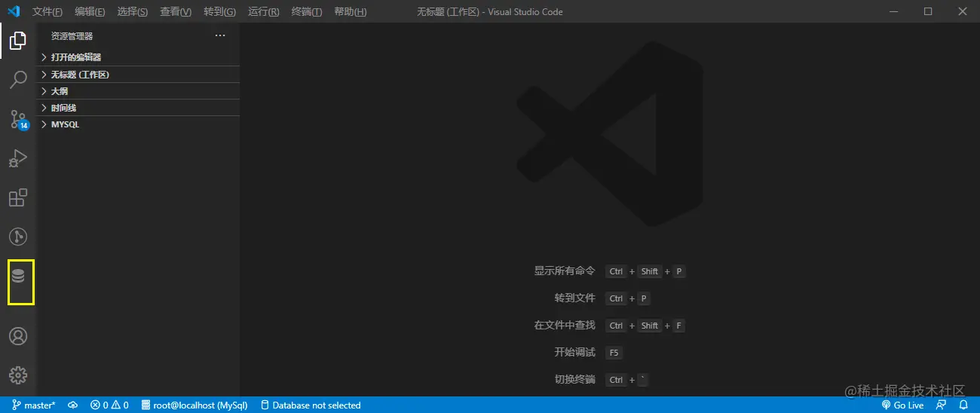Open the Accounts icon in activity bar
Image resolution: width=980 pixels, height=413 pixels.
(18, 336)
